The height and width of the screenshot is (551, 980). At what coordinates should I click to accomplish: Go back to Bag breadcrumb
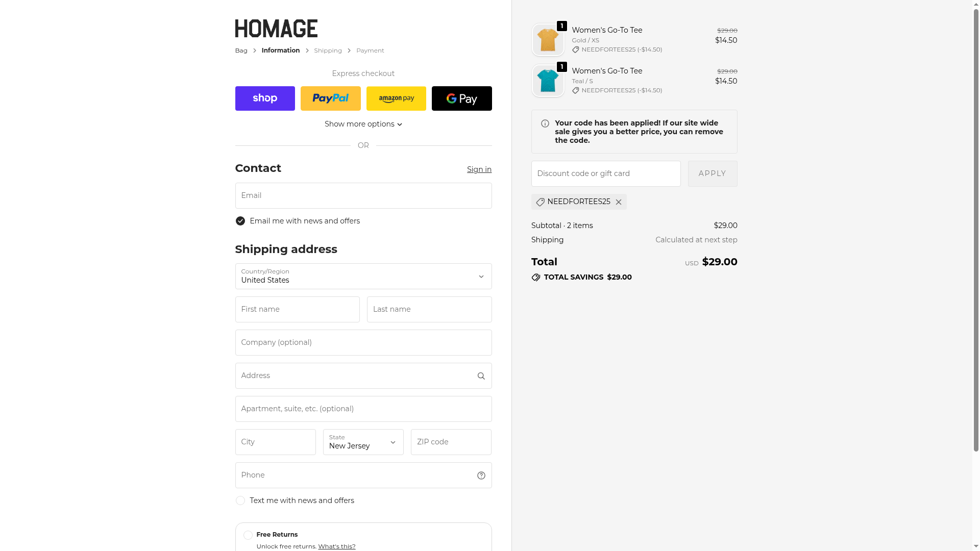pyautogui.click(x=241, y=51)
